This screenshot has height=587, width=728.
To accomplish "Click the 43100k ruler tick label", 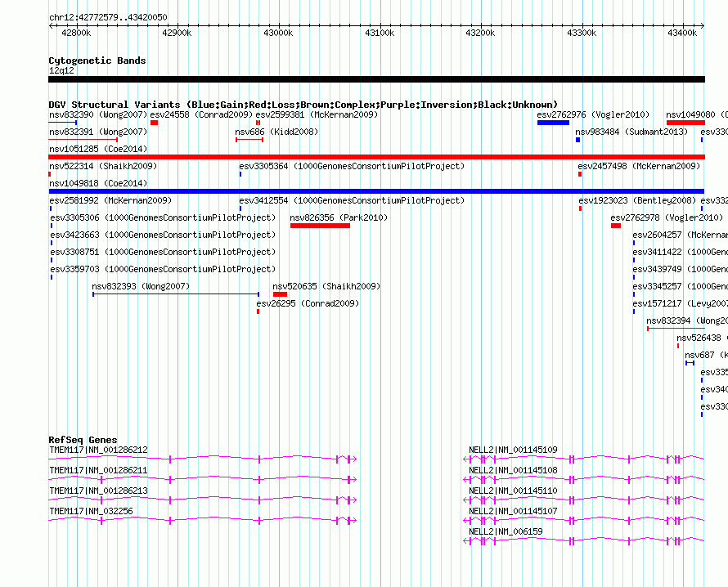I will (x=380, y=33).
